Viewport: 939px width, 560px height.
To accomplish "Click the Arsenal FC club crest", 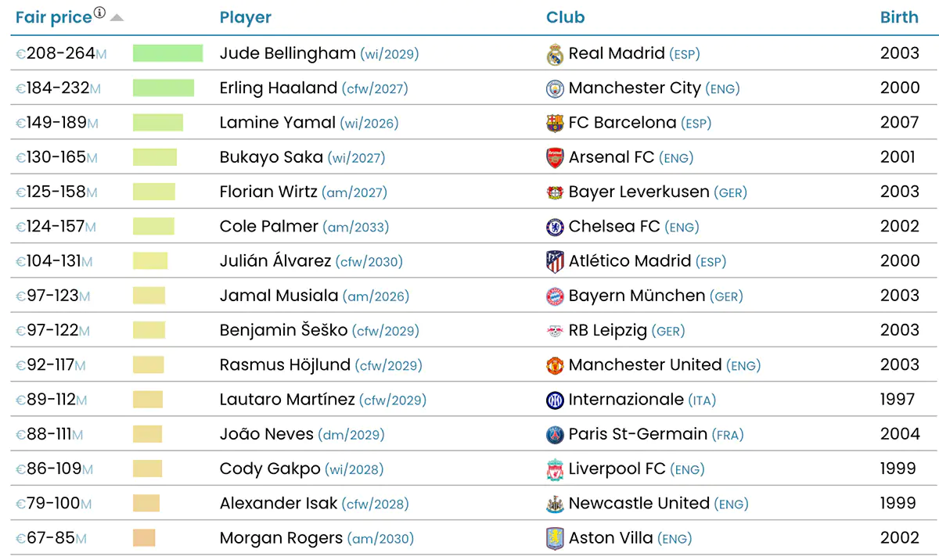I will (555, 157).
